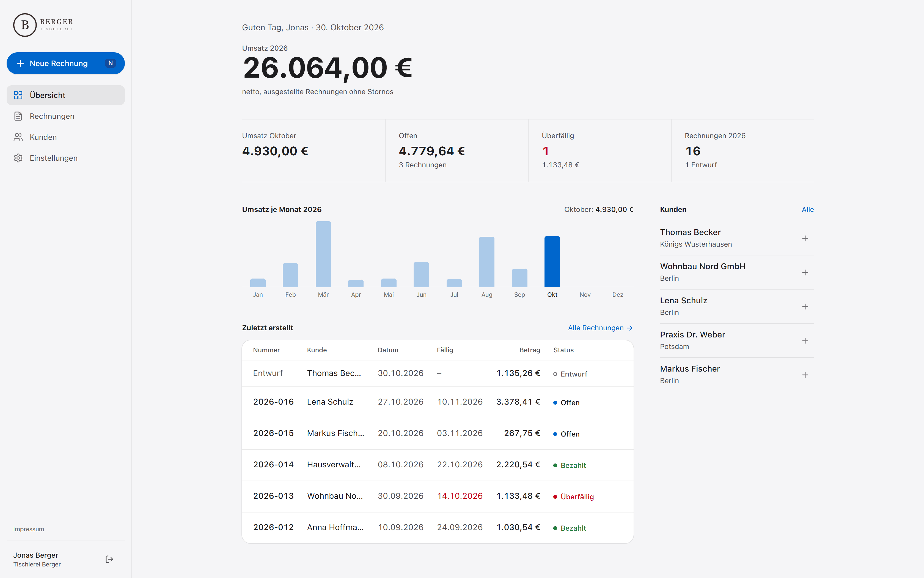The height and width of the screenshot is (578, 924).
Task: Open the Impressum link
Action: 29,529
